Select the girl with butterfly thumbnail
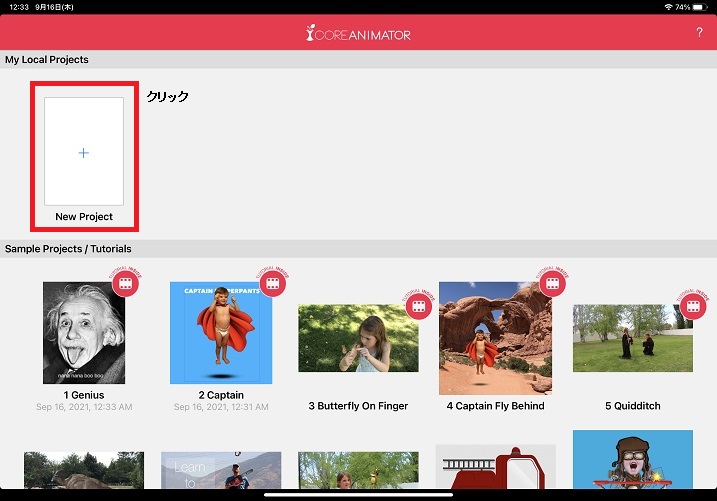The height and width of the screenshot is (501, 717). point(358,339)
